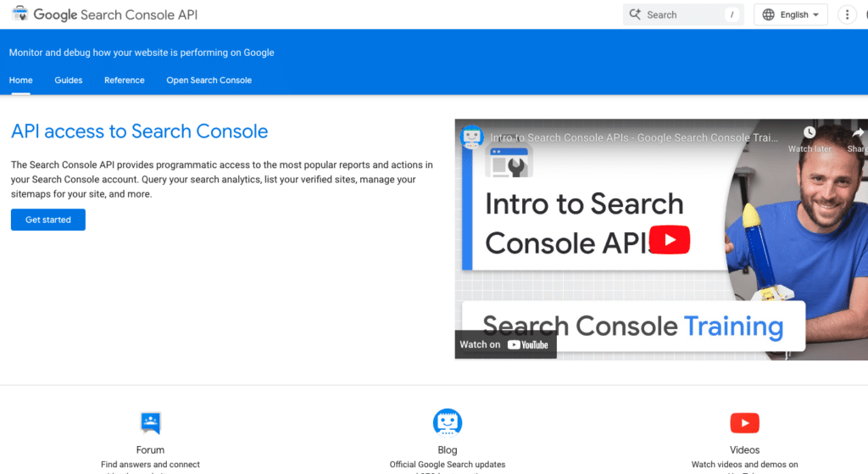Click the Google Search Console API logo icon
Image resolution: width=868 pixels, height=474 pixels.
point(20,14)
